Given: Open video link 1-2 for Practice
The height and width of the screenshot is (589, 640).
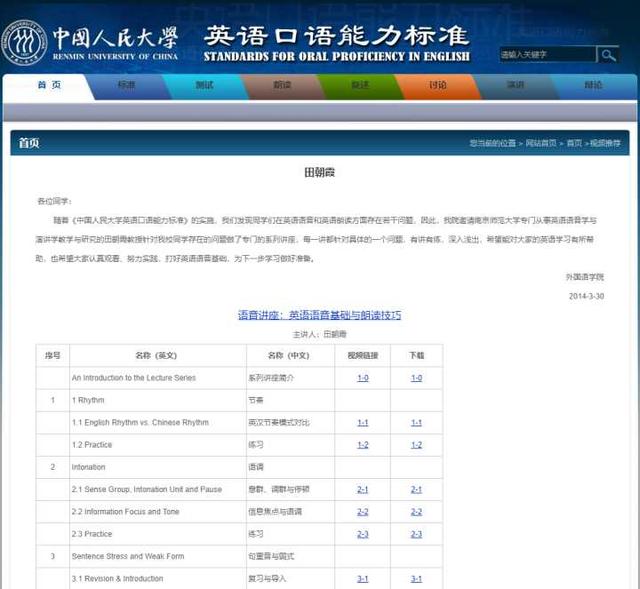Looking at the screenshot, I should coord(363,445).
